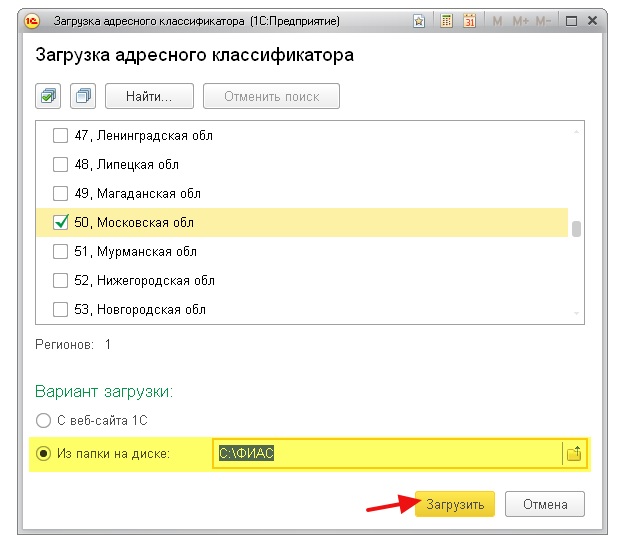The height and width of the screenshot is (541, 619).
Task: Uncheck the 50, Московская обл checkbox
Action: pos(60,222)
